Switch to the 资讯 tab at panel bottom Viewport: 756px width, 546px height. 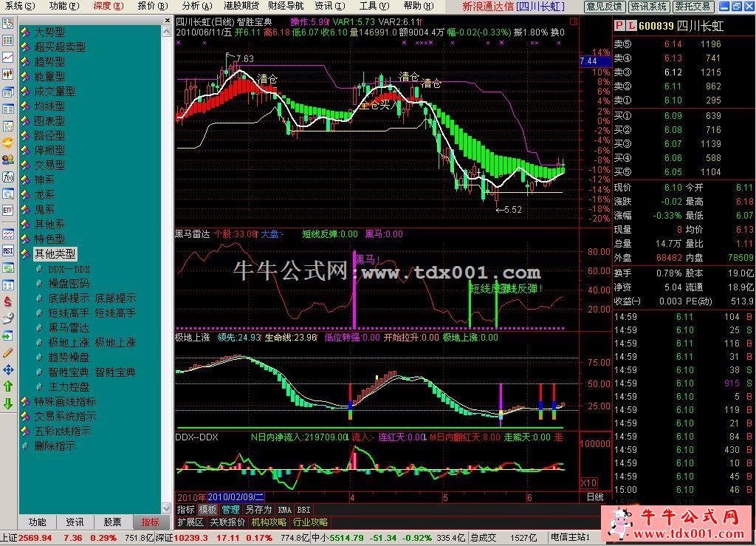tap(75, 522)
